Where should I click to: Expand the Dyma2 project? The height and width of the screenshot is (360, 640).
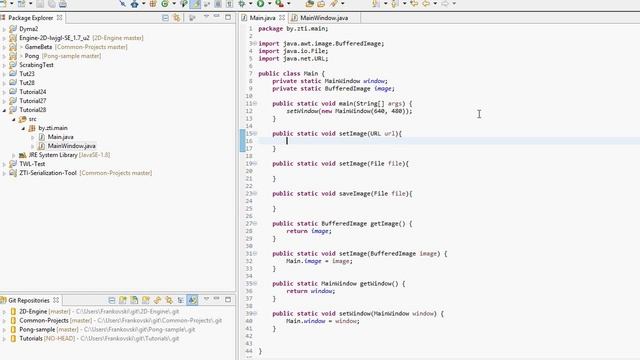4,29
